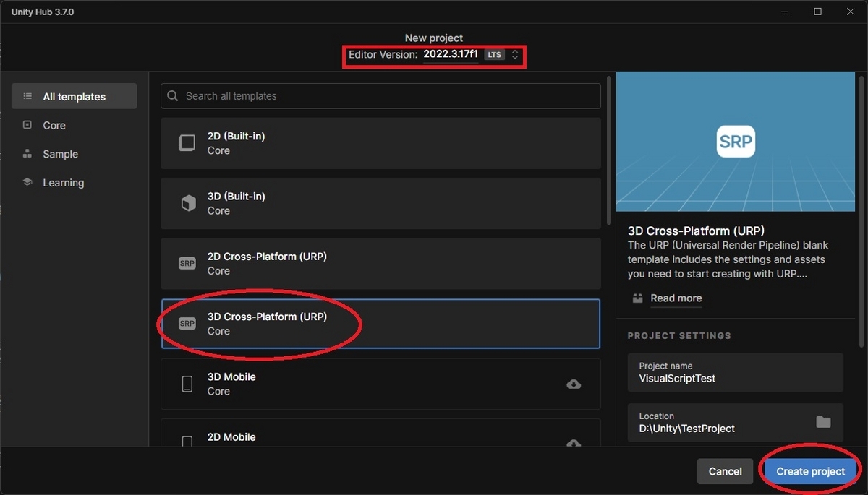Click the SRP template preview thumbnail
Image resolution: width=868 pixels, height=495 pixels.
tap(736, 142)
